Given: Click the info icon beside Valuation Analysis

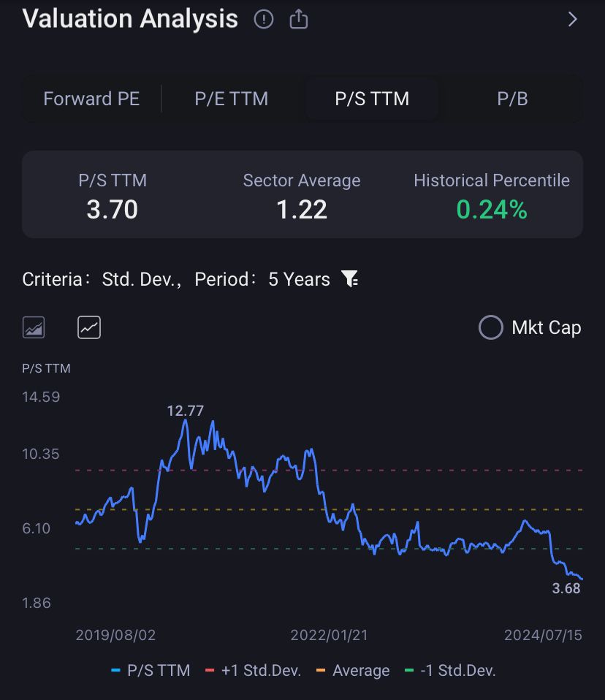Looking at the screenshot, I should pyautogui.click(x=263, y=20).
